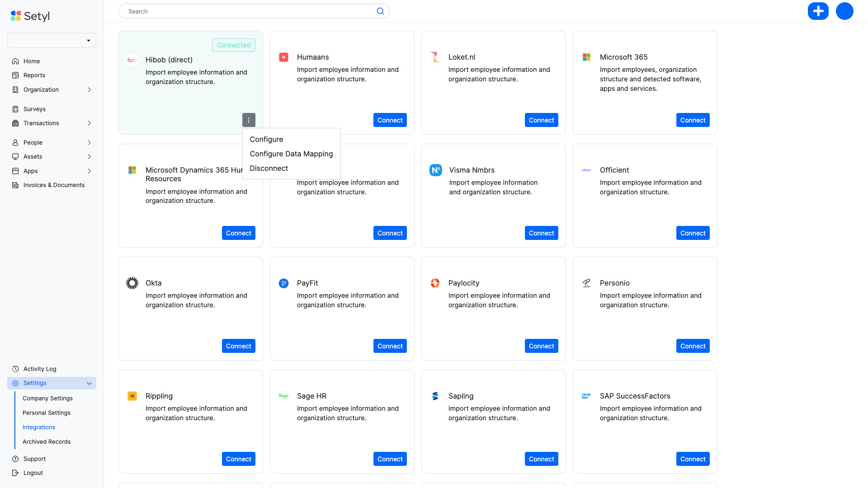Click the search magnifier icon

tap(380, 11)
